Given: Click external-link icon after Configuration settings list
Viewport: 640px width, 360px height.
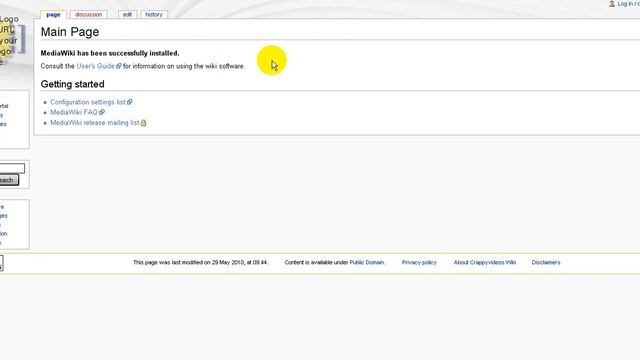Looking at the screenshot, I should point(129,102).
